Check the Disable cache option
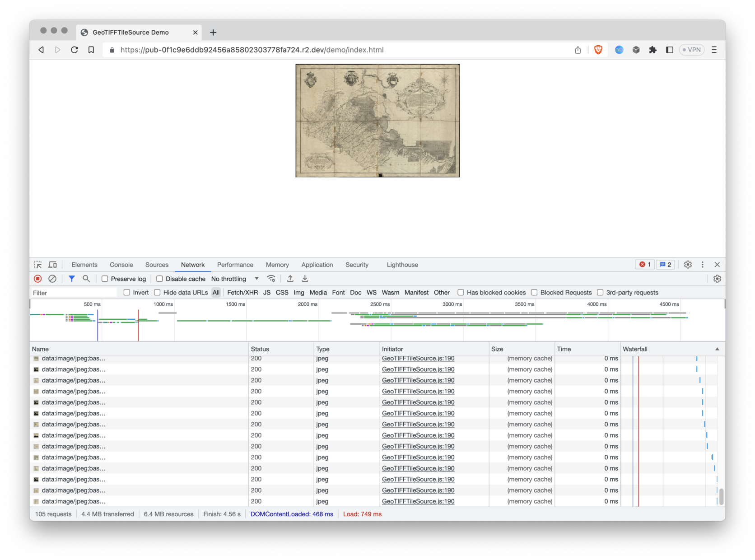755x560 pixels. (x=159, y=279)
